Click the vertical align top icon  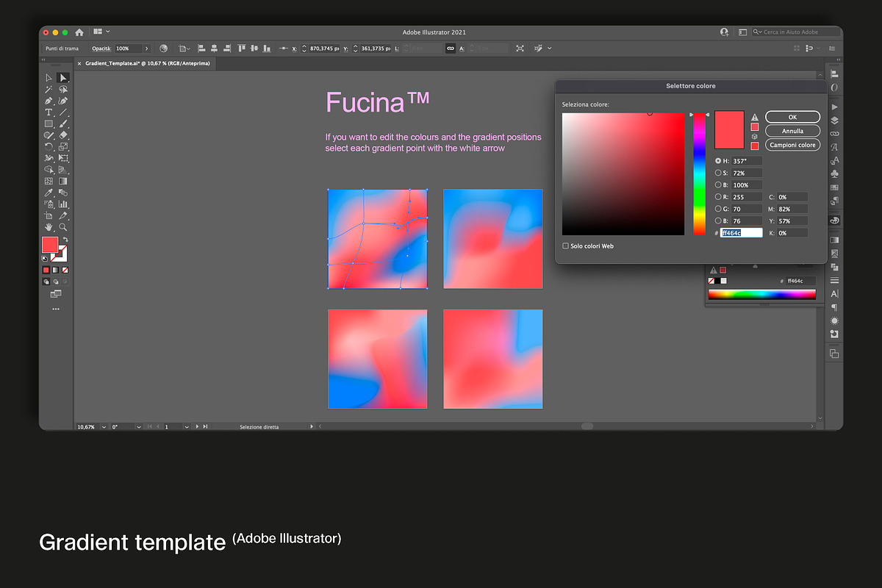click(x=240, y=48)
